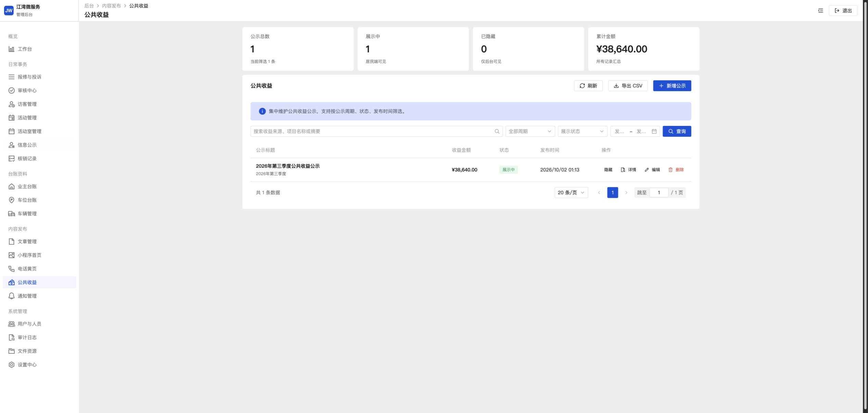
Task: Click the 退出 logout button
Action: coord(843,11)
